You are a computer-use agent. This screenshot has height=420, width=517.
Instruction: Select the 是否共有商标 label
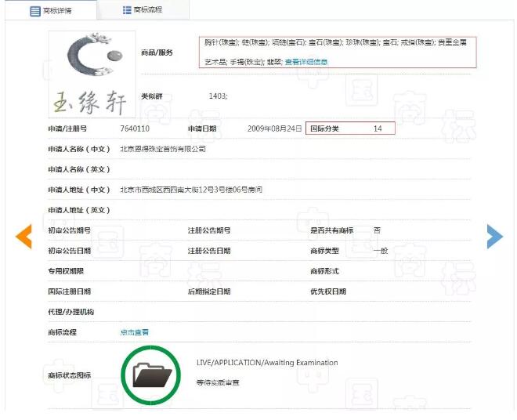coord(331,230)
